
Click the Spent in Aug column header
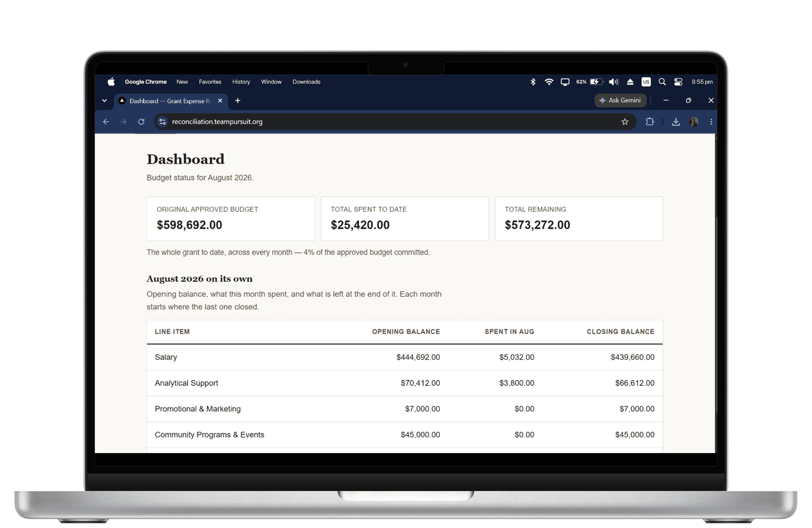pyautogui.click(x=509, y=332)
